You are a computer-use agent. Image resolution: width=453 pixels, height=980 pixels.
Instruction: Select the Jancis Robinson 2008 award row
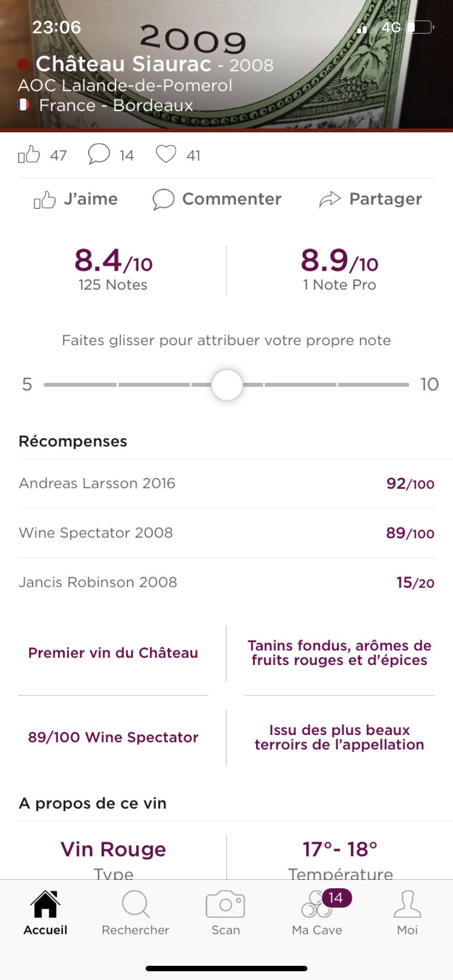coord(226,582)
